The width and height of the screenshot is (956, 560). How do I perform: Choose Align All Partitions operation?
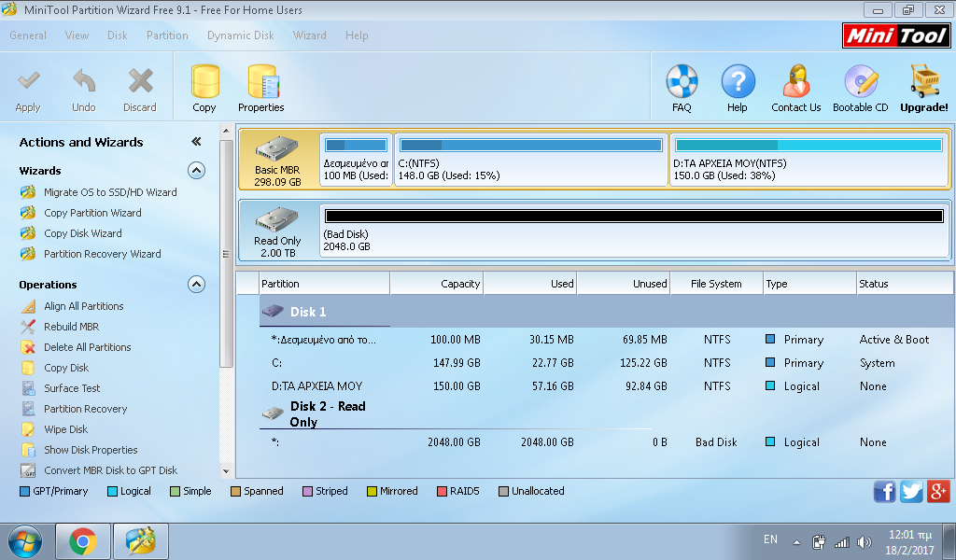point(83,306)
